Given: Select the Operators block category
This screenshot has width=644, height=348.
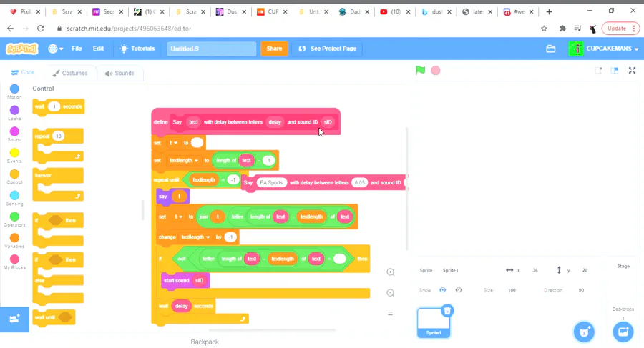Looking at the screenshot, I should (14, 219).
